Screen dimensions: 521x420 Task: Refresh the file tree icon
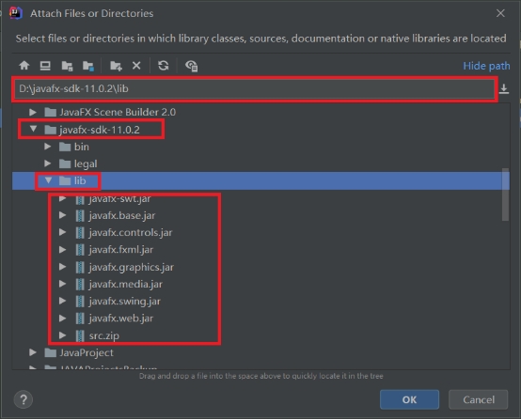(163, 66)
